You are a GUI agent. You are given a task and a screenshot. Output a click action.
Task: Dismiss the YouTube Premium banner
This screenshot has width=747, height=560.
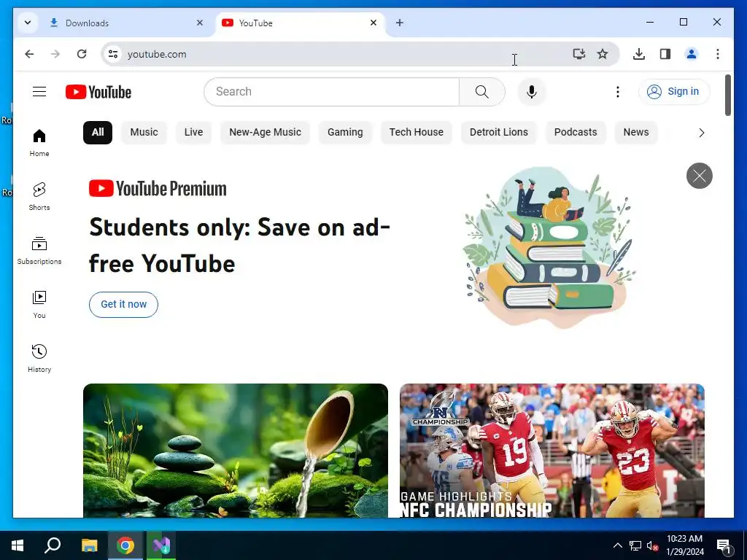pyautogui.click(x=699, y=176)
